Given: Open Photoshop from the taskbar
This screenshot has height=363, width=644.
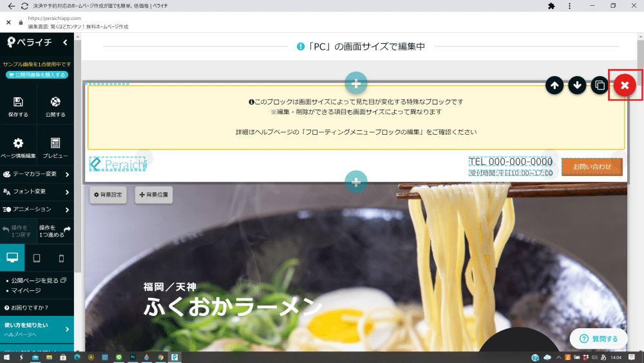Looking at the screenshot, I should 133,357.
